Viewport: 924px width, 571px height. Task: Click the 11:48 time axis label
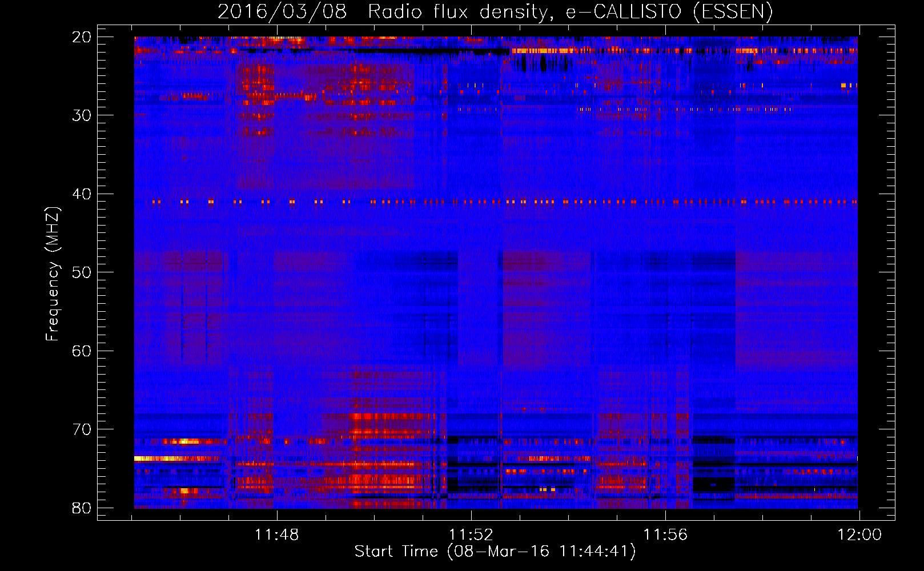(x=276, y=535)
